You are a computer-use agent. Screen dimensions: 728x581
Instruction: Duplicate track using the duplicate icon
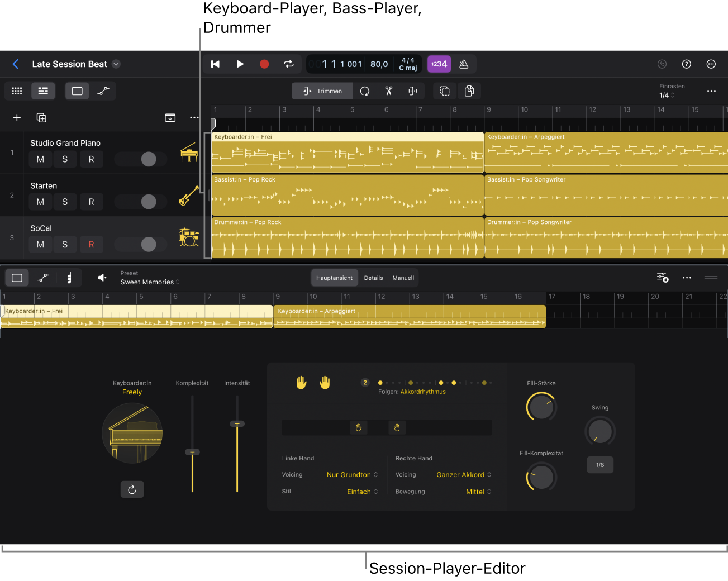coord(41,118)
